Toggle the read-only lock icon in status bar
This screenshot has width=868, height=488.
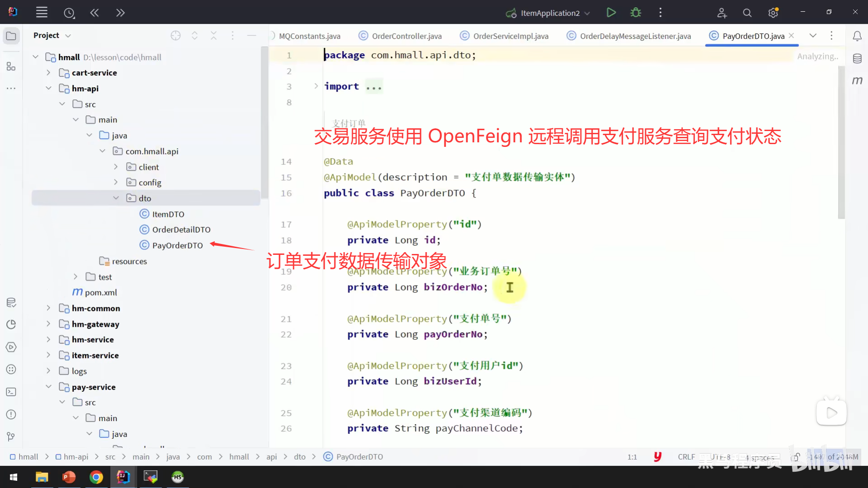coord(795,457)
